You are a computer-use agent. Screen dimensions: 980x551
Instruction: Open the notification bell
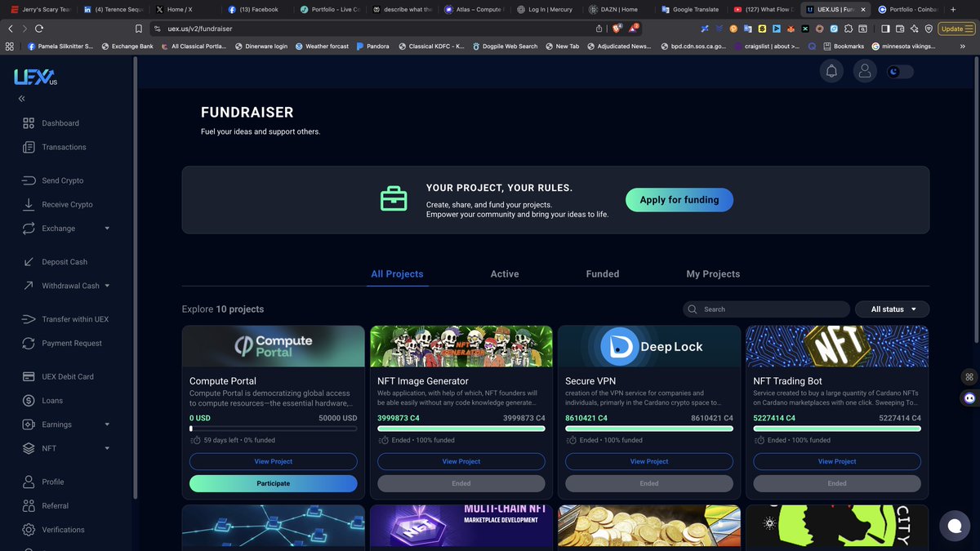(x=831, y=71)
